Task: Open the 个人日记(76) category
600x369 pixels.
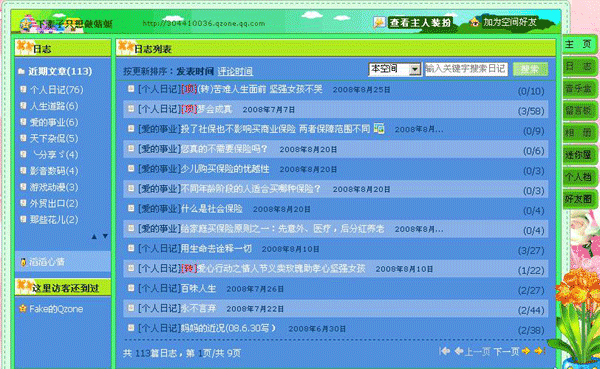Action: click(x=56, y=90)
